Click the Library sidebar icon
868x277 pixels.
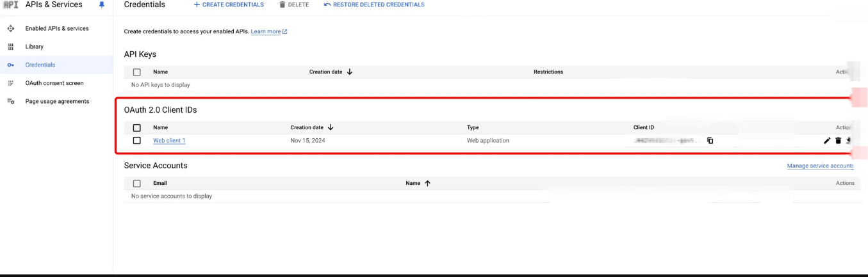[x=10, y=47]
